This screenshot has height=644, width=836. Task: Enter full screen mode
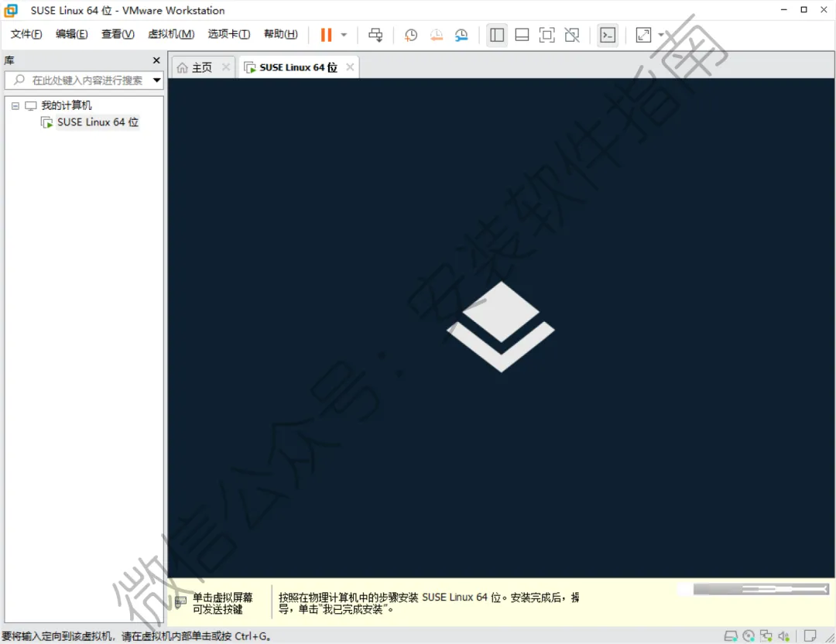point(547,35)
